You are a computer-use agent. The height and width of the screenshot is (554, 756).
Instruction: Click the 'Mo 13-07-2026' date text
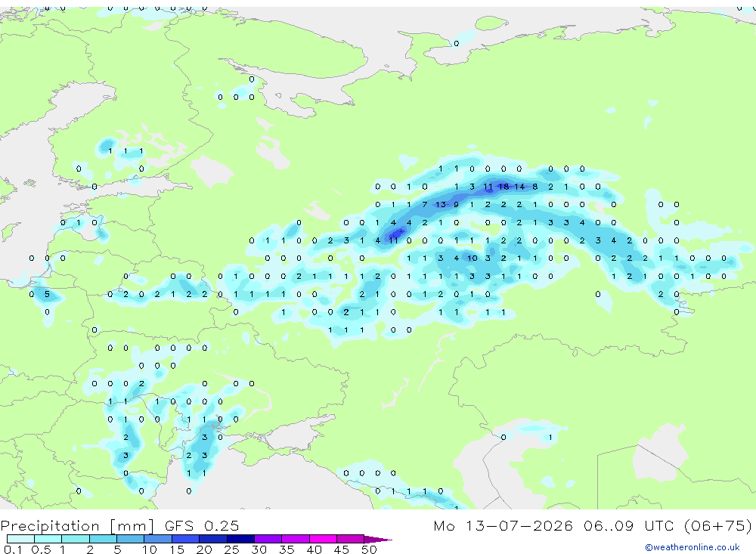(503, 525)
